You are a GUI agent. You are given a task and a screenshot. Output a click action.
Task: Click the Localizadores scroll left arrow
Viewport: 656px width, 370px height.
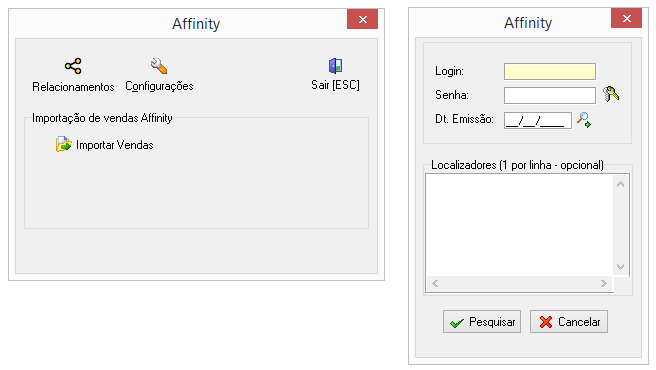click(435, 283)
